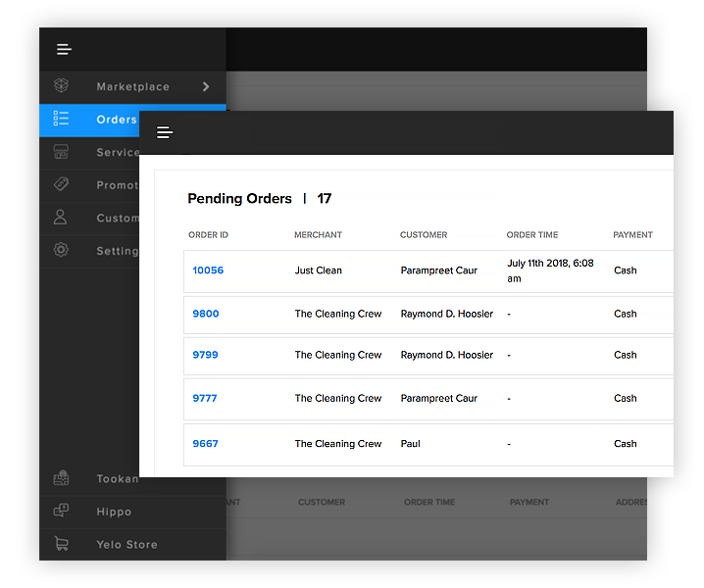The image size is (704, 588).
Task: Click the ORDER TIME column header
Action: click(x=534, y=235)
